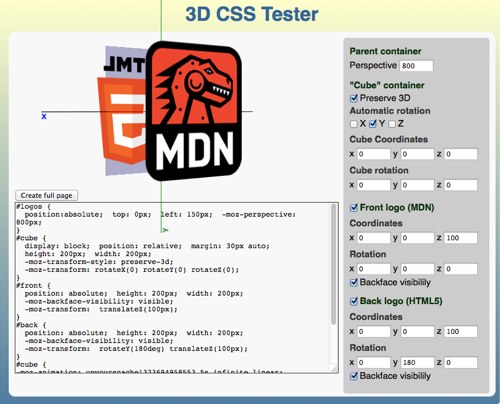Click the Cube Coordinates heading
The height and width of the screenshot is (404, 500).
(388, 139)
